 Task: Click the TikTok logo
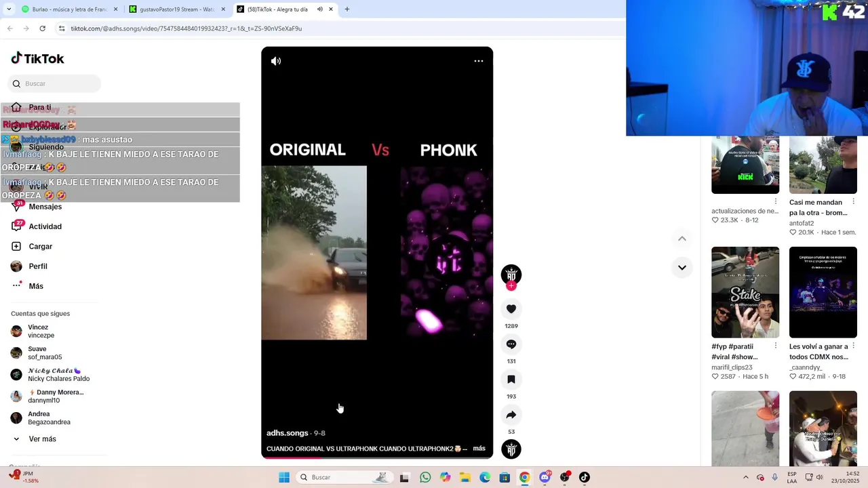point(38,58)
